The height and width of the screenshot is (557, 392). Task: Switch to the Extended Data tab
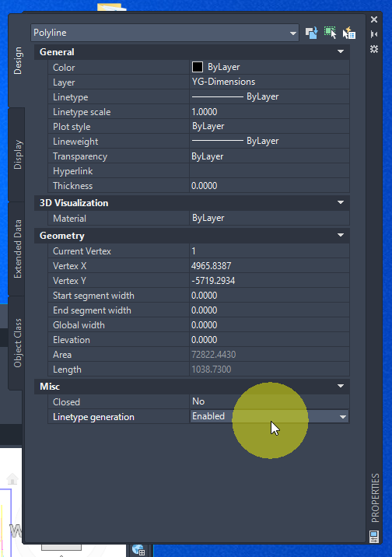[x=17, y=249]
